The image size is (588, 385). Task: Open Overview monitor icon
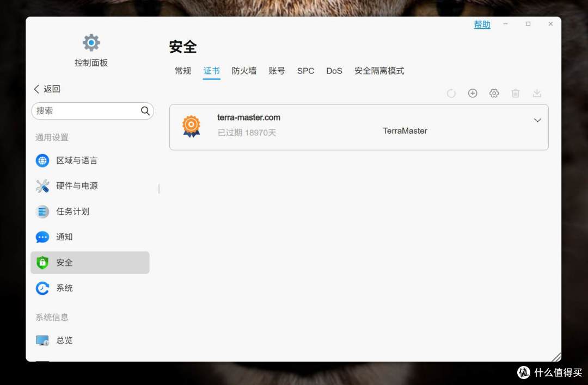point(42,340)
